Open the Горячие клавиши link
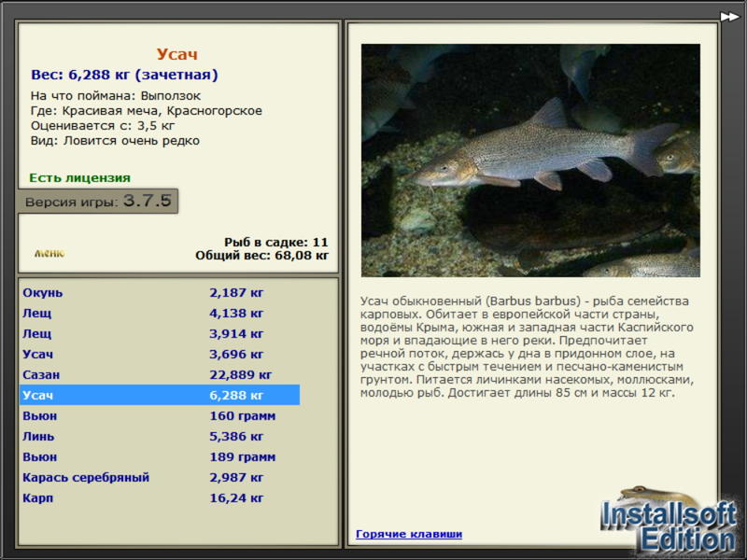This screenshot has height=560, width=747. point(409,534)
